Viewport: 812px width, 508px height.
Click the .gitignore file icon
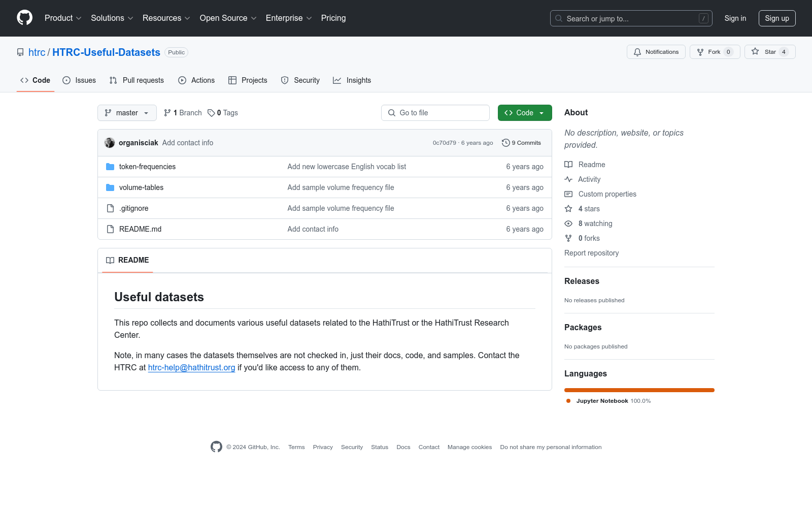110,208
